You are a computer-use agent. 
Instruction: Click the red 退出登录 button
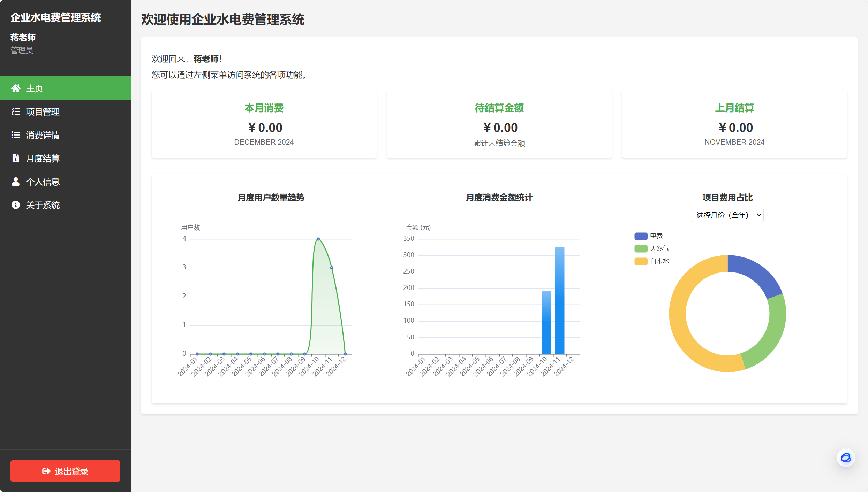coord(65,471)
